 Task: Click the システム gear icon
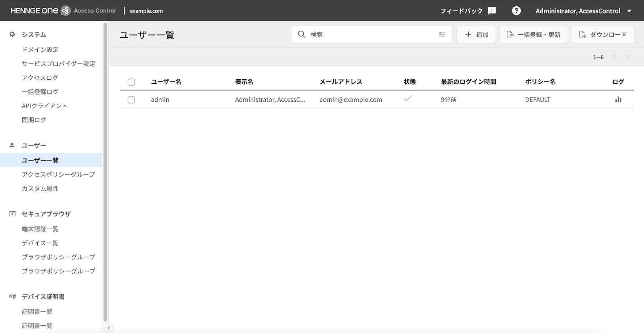click(x=12, y=34)
